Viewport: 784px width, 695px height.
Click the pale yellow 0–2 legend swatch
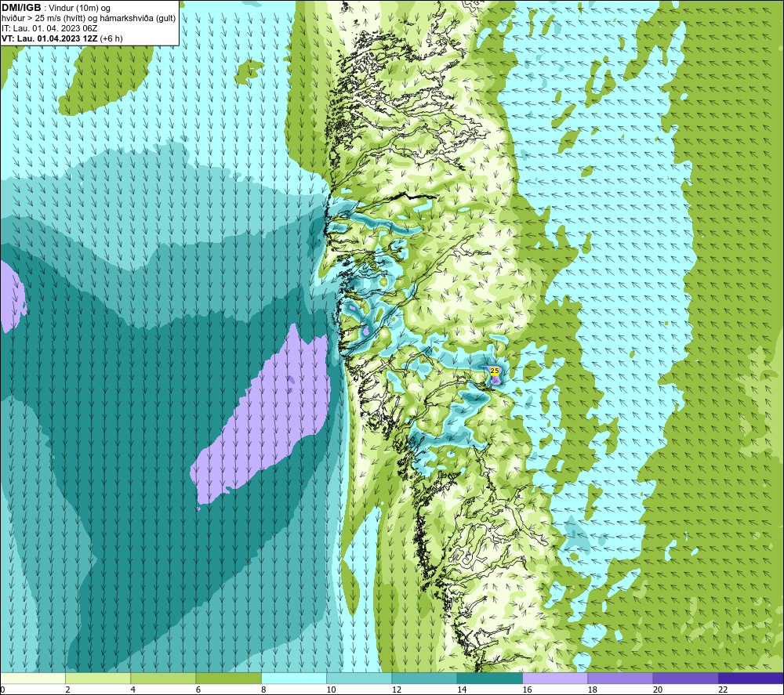pos(33,678)
